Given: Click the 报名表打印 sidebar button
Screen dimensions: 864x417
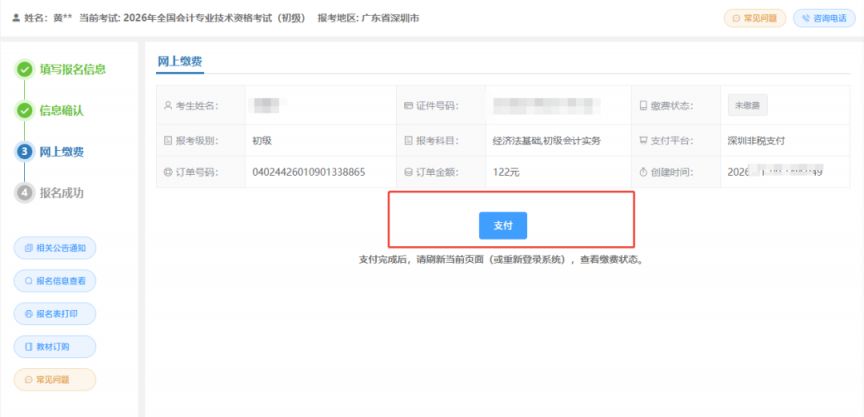Looking at the screenshot, I should pyautogui.click(x=55, y=314).
